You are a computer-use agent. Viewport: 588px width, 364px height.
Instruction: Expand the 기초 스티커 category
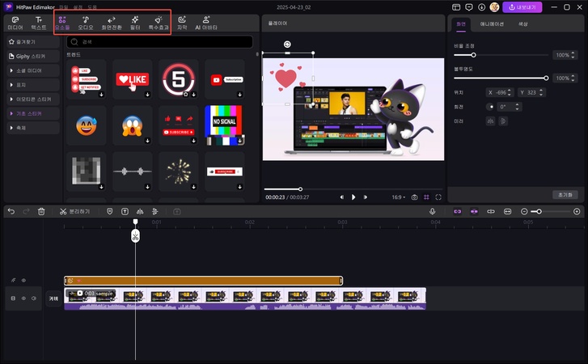point(33,113)
